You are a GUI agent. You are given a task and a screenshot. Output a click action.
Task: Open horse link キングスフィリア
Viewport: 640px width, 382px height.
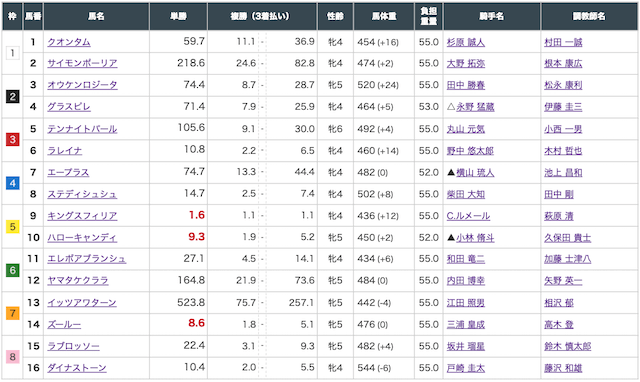pyautogui.click(x=82, y=215)
